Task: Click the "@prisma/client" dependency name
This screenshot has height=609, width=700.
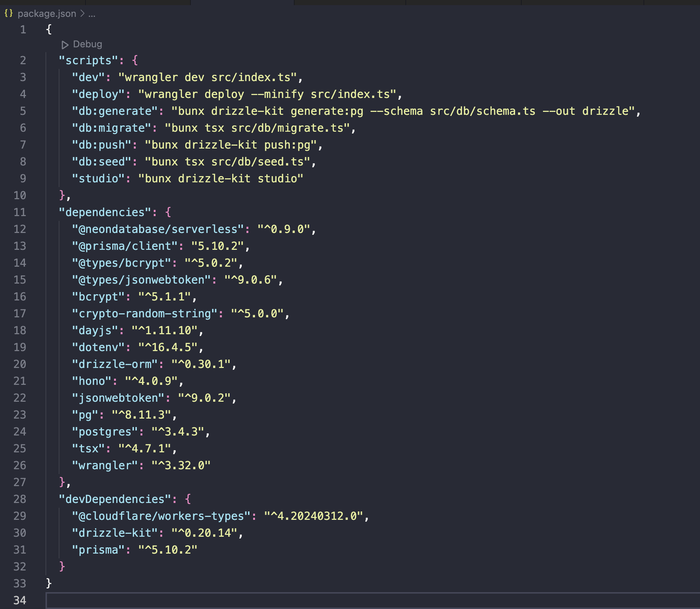Action: 125,246
